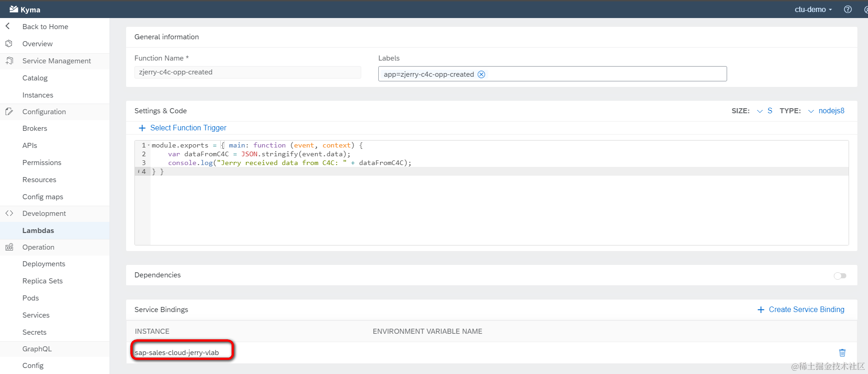Open the Overview page
Image resolution: width=868 pixels, height=374 pixels.
pyautogui.click(x=37, y=43)
